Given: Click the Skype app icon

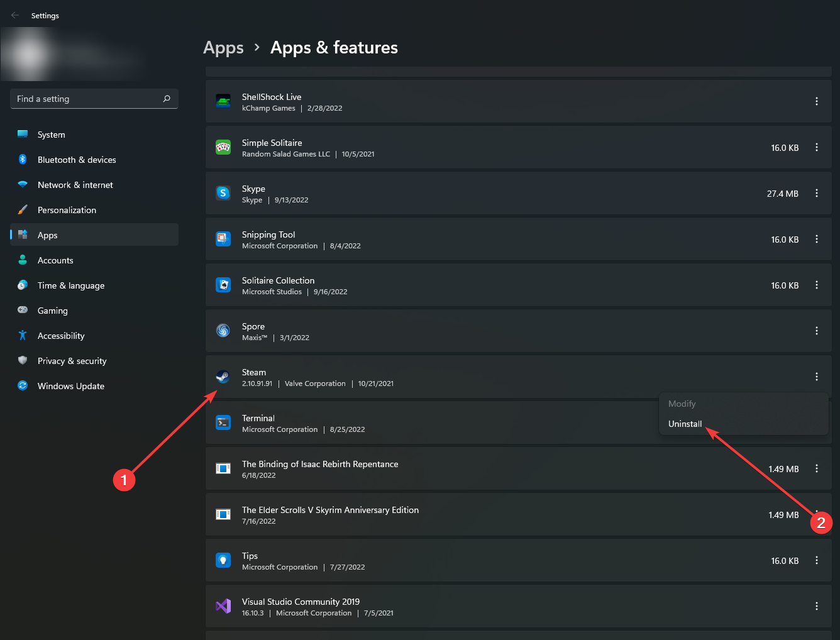Looking at the screenshot, I should [x=223, y=193].
